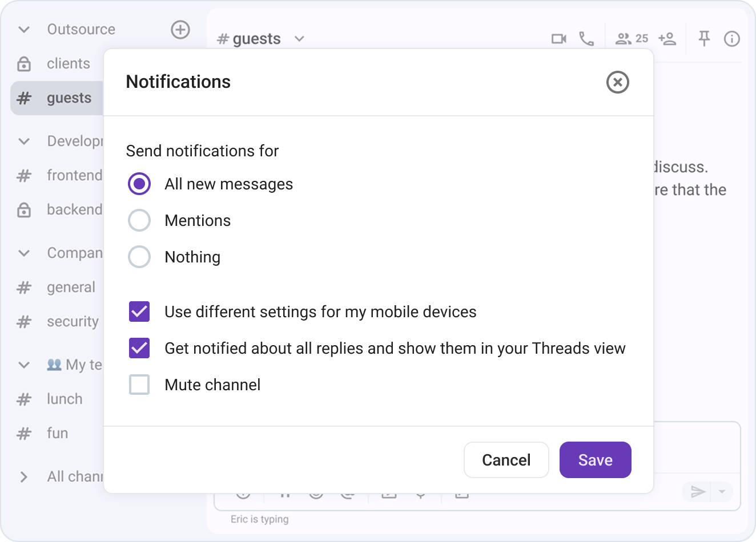Viewport: 756px width, 542px height.
Task: Close the Notifications dialog
Action: pyautogui.click(x=617, y=83)
